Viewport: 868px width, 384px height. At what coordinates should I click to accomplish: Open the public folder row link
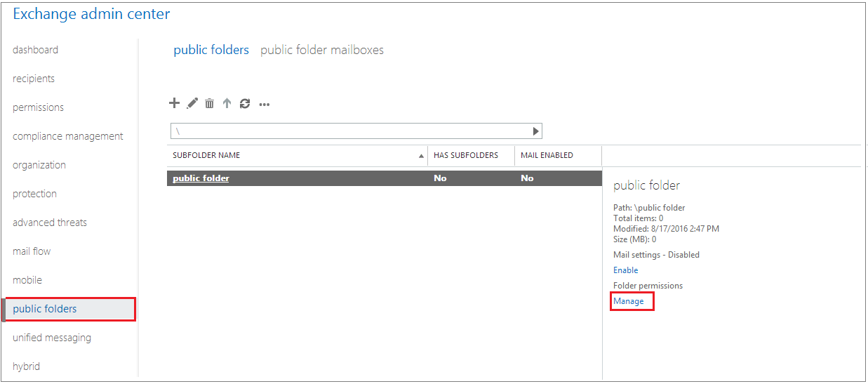pos(201,178)
